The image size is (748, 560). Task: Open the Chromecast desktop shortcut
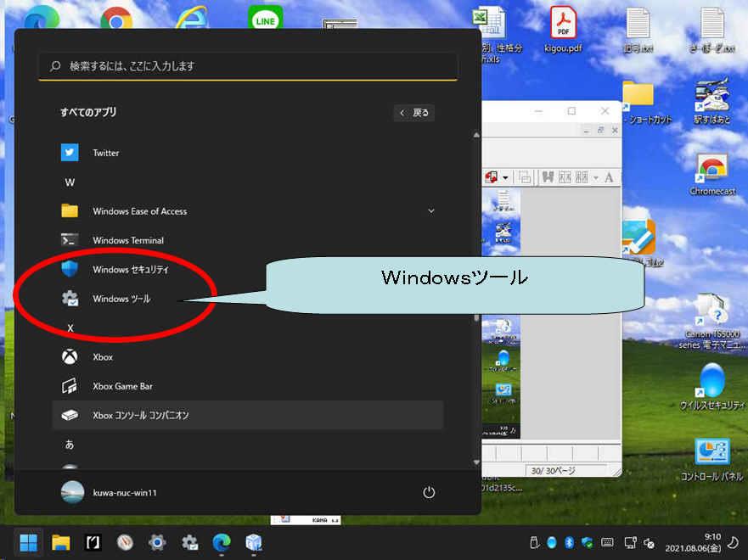pyautogui.click(x=712, y=175)
